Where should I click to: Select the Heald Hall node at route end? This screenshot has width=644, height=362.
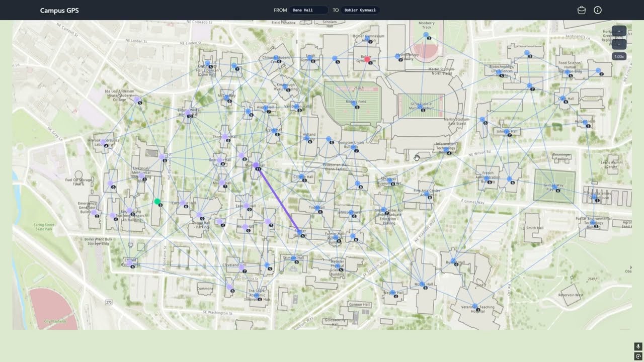click(300, 233)
